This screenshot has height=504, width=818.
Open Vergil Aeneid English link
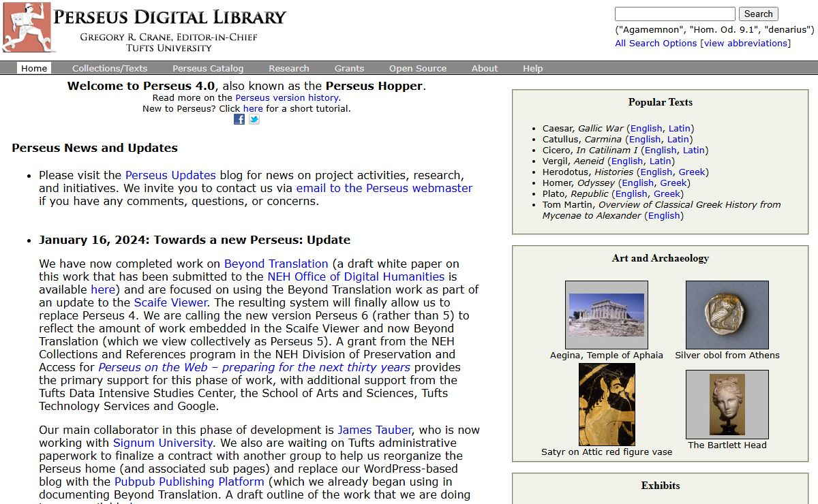point(627,161)
